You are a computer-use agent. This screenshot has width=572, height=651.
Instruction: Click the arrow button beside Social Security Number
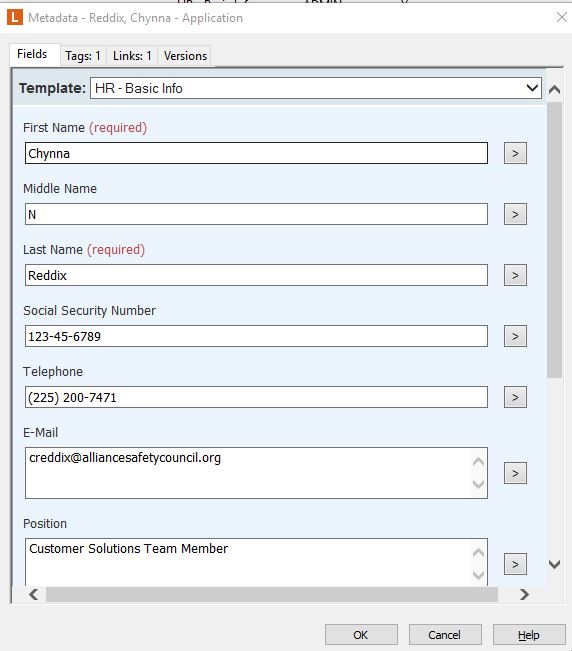515,336
